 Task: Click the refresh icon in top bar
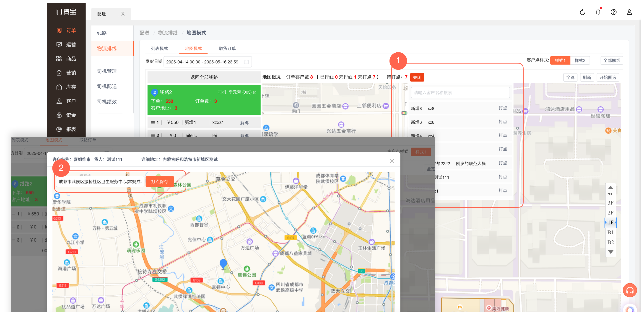pos(582,12)
